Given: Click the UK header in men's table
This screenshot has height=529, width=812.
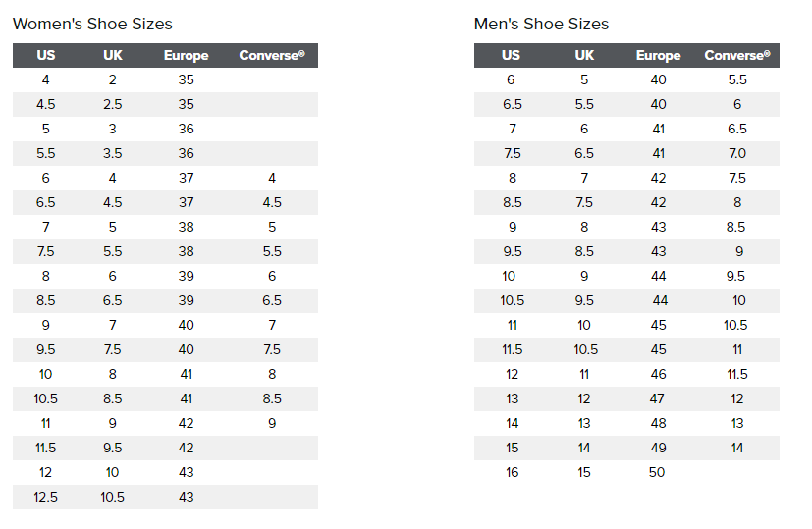Looking at the screenshot, I should pos(584,55).
